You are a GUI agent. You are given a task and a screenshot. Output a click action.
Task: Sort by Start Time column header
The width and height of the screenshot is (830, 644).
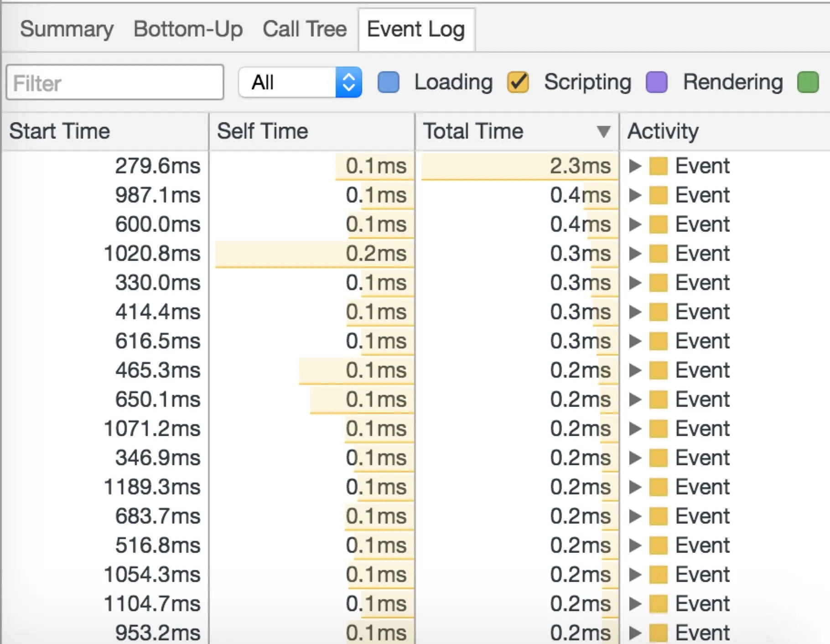60,131
